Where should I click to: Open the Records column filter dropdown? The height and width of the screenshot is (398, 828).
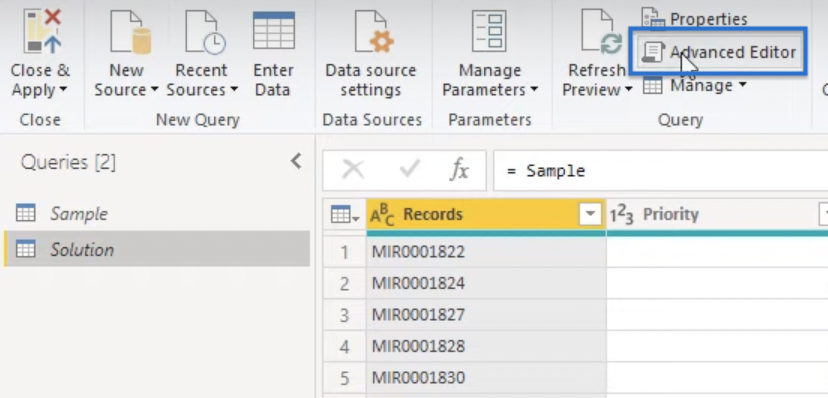point(590,214)
